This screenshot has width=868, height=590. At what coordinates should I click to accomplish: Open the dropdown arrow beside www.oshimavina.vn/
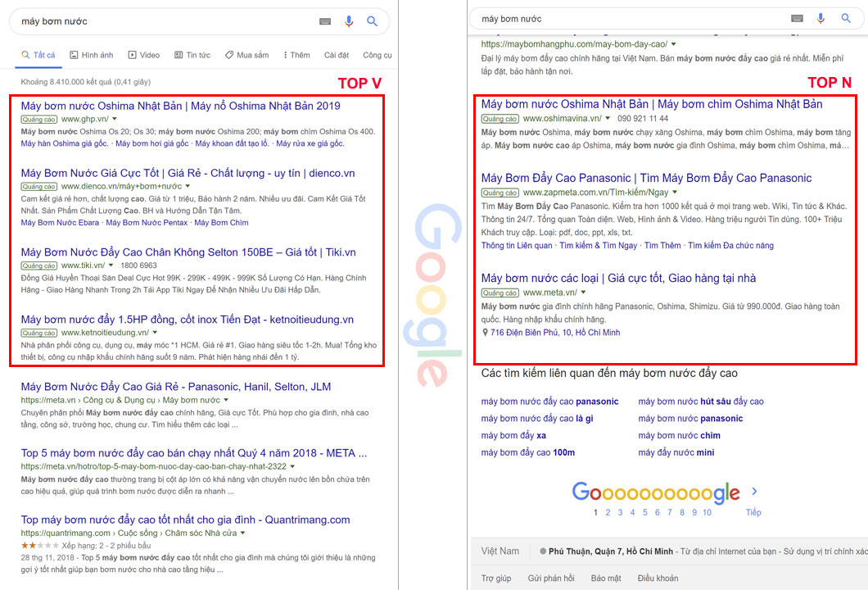608,119
